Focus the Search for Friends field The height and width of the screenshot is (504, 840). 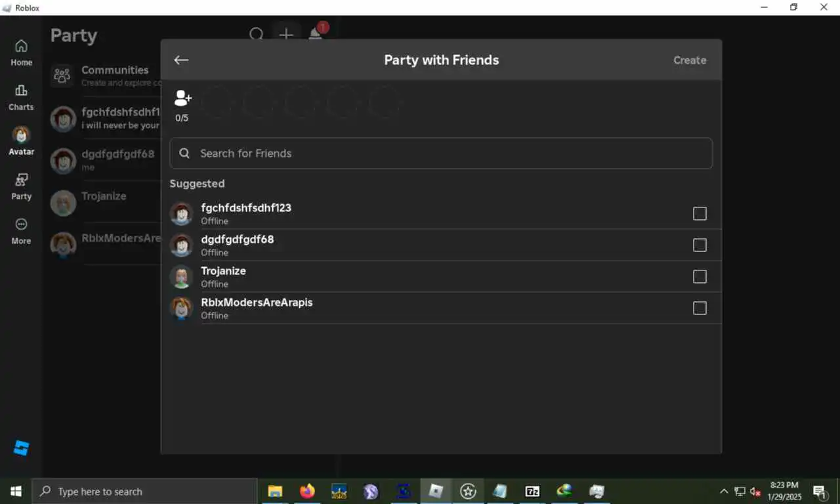pos(441,153)
